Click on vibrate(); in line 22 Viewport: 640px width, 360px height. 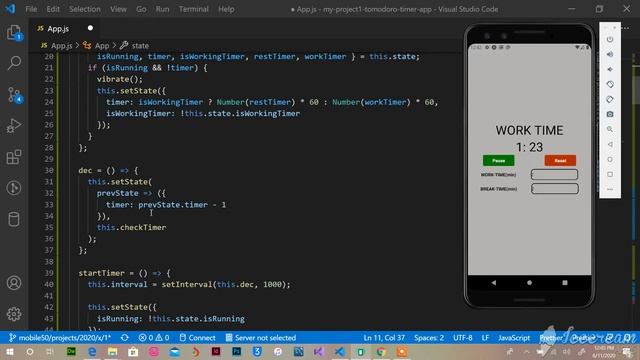pos(120,79)
